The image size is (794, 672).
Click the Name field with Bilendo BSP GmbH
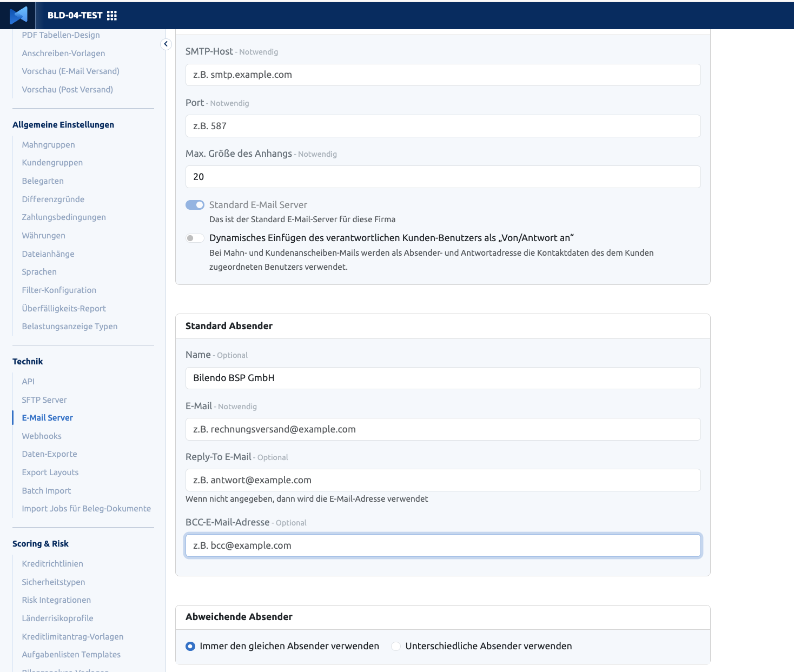[x=443, y=378]
